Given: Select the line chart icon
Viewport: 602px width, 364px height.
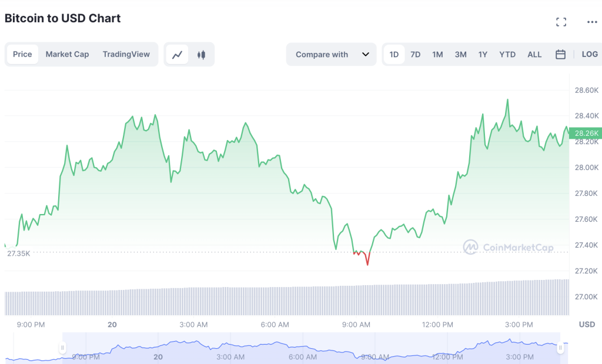Looking at the screenshot, I should [x=178, y=54].
